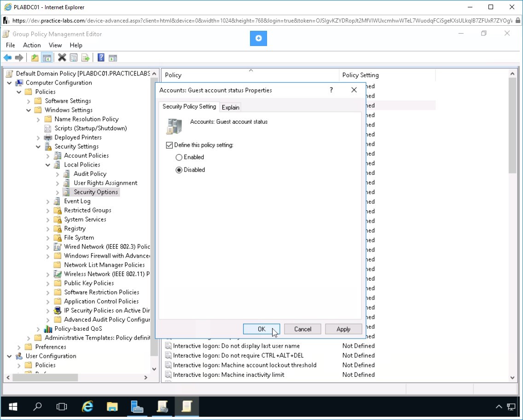The image size is (523, 420).
Task: Click the Windows Start button
Action: (x=13, y=406)
